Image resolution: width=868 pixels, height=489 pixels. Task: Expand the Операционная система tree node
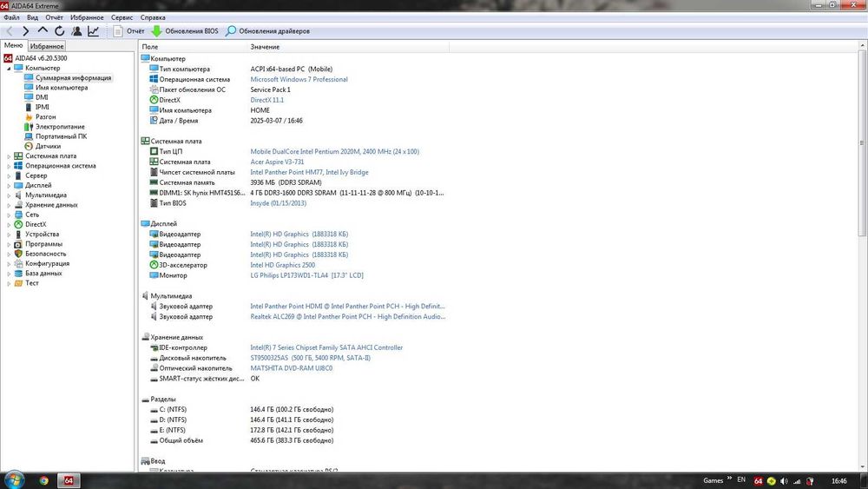pos(9,166)
